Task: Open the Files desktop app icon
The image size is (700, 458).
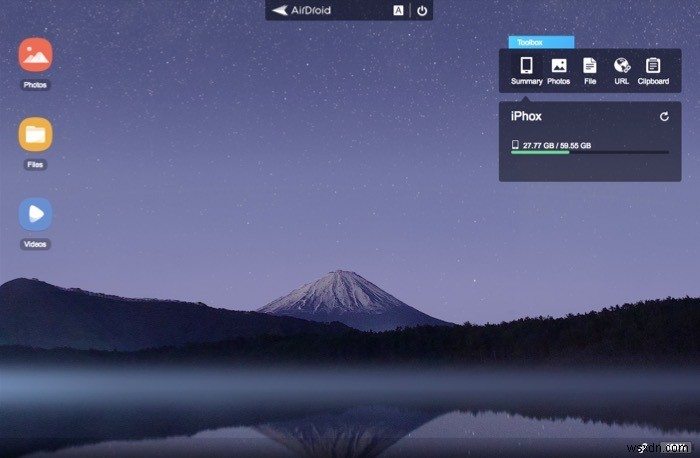Action: 35,134
